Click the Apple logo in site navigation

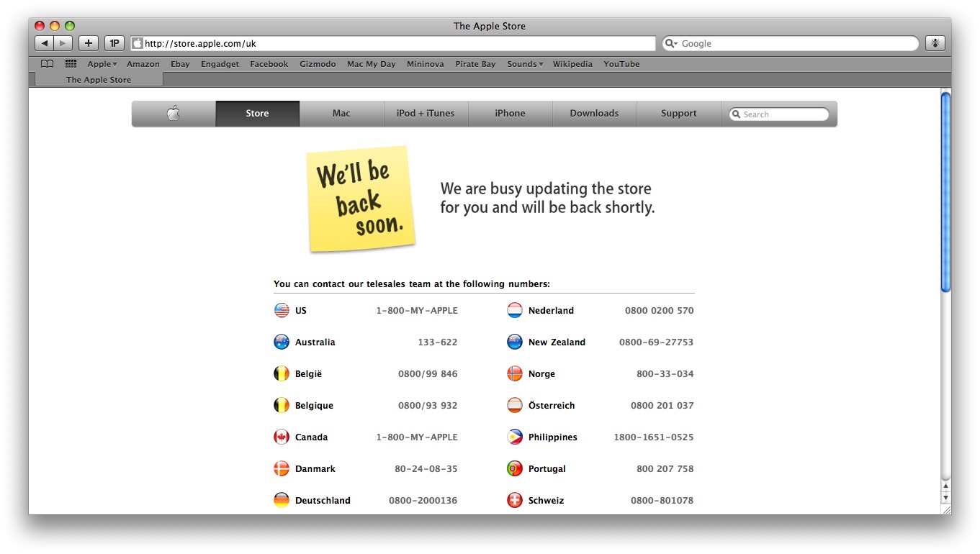(174, 113)
